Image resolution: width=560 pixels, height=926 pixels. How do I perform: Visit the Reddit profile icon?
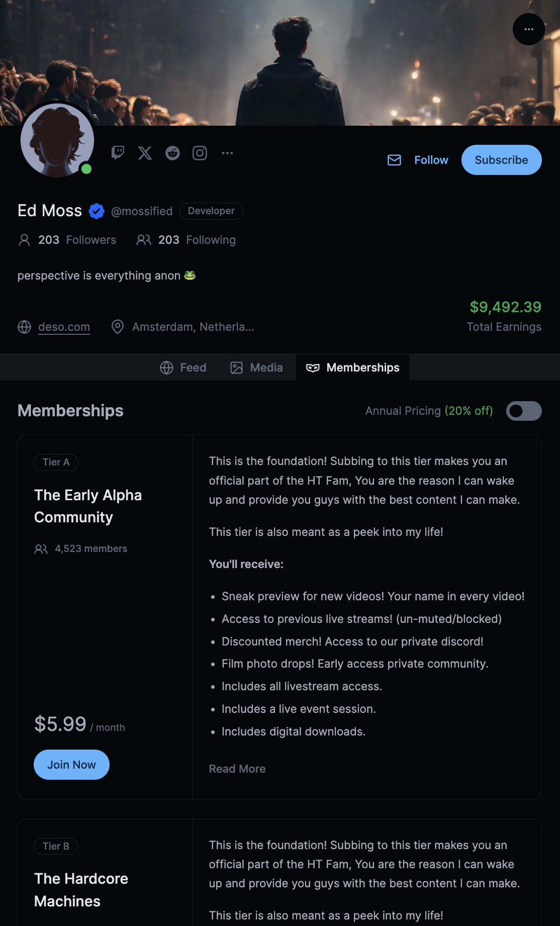point(172,153)
